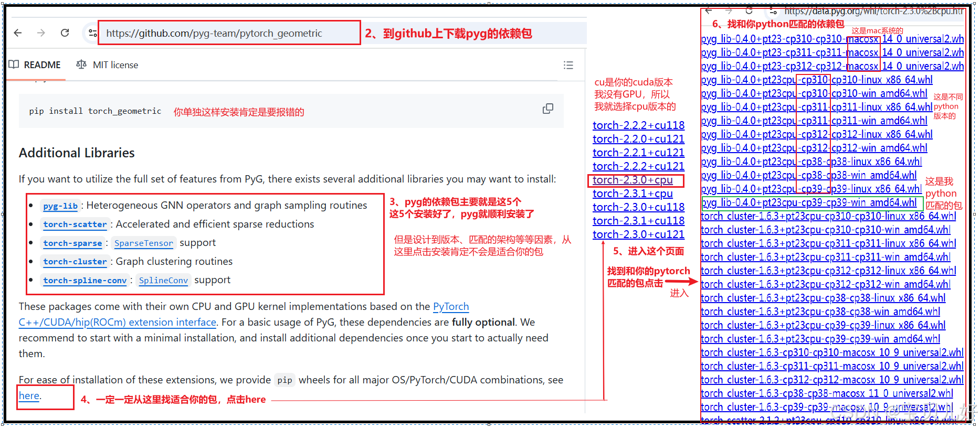
Task: Open site info icon beside GitHub URL
Action: point(92,33)
